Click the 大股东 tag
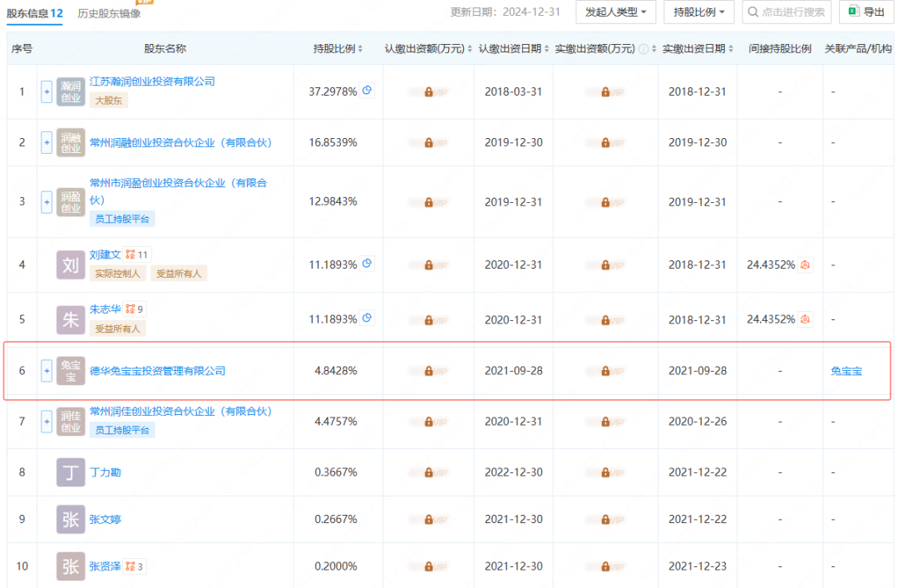Screen dimensions: 898x588 [108, 101]
